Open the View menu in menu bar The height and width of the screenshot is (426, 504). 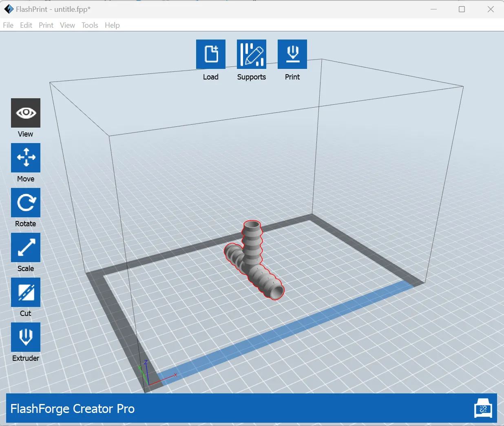(x=67, y=25)
